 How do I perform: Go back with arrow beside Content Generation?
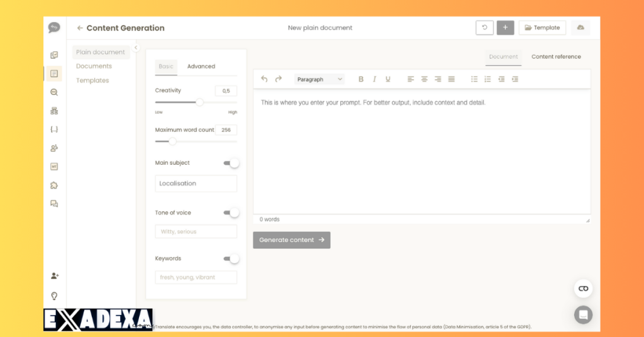point(80,28)
